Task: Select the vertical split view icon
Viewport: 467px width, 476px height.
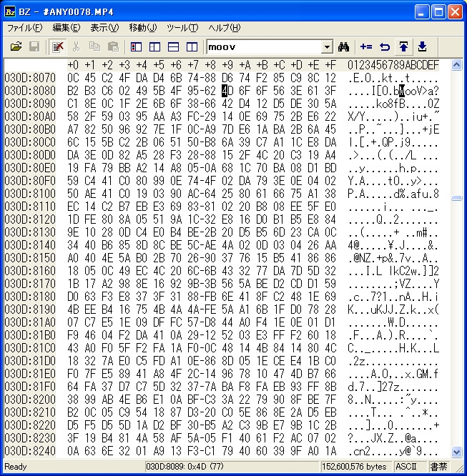Action: (x=192, y=46)
